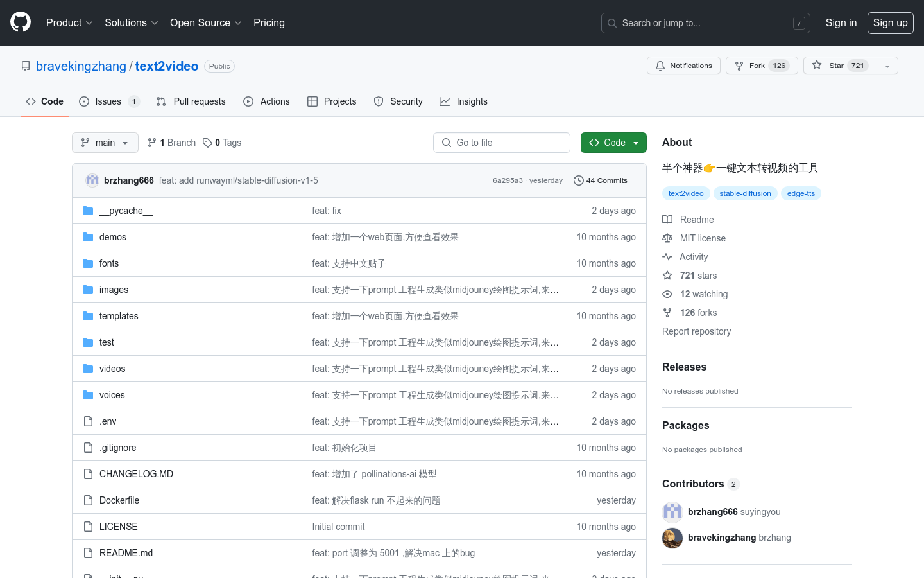Viewport: 924px width, 578px height.
Task: Click the text2video topic tag
Action: (686, 193)
